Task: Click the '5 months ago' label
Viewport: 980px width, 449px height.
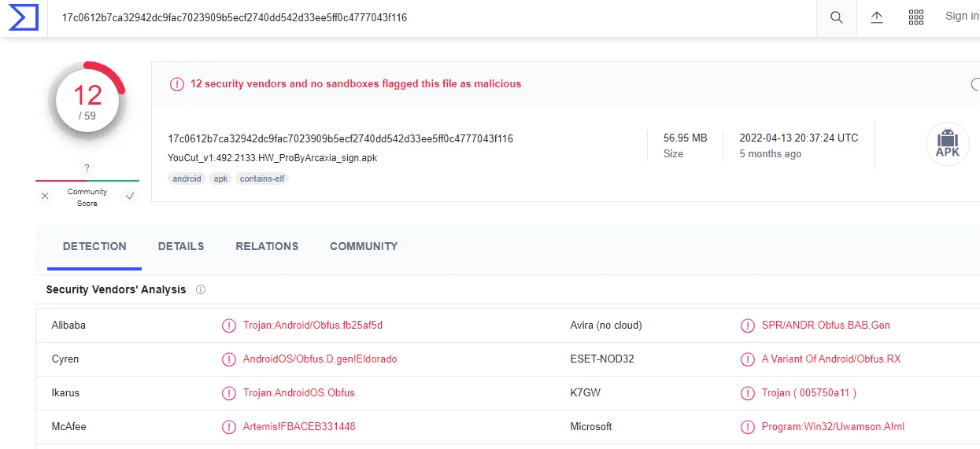Action: coord(770,154)
